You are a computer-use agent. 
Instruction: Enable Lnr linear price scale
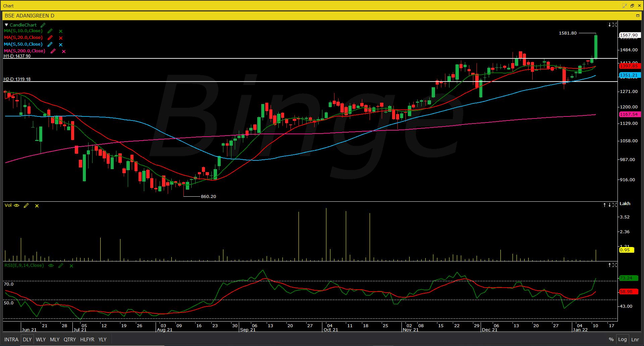(x=635, y=339)
